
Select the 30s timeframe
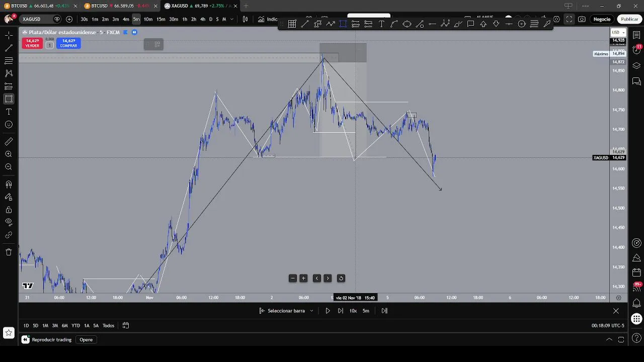point(84,19)
